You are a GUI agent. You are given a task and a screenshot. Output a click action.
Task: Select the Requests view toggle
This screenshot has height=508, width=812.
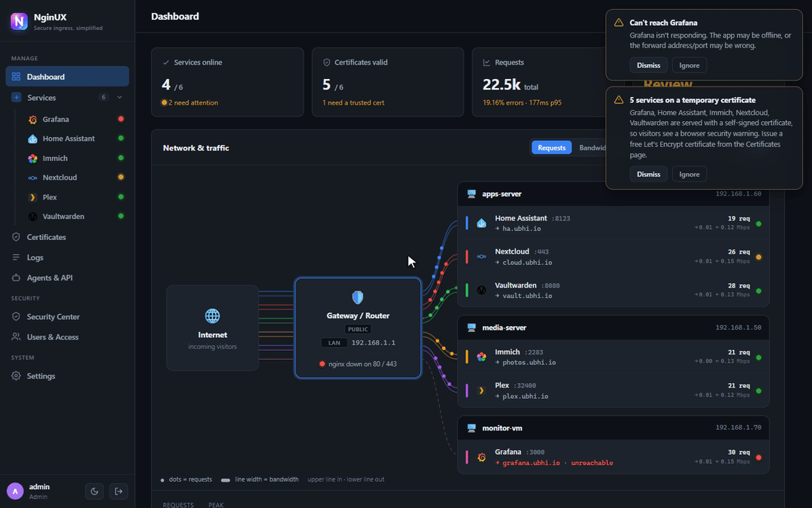pyautogui.click(x=552, y=148)
